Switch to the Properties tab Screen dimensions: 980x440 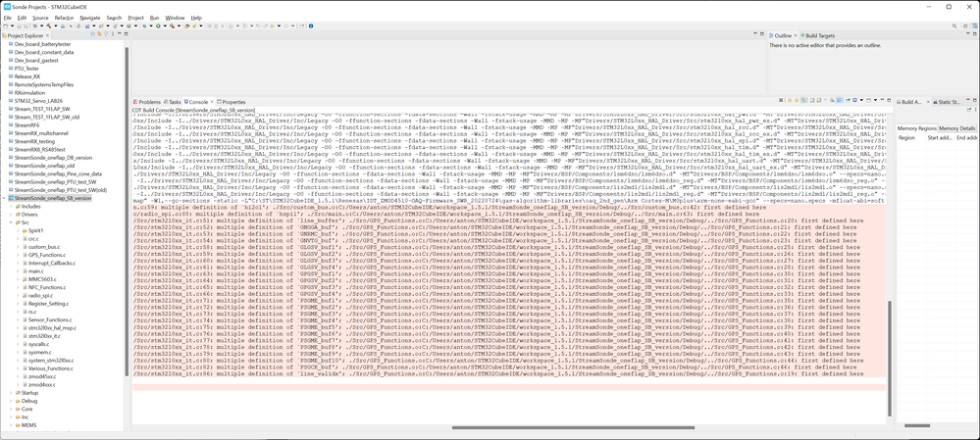pyautogui.click(x=231, y=102)
